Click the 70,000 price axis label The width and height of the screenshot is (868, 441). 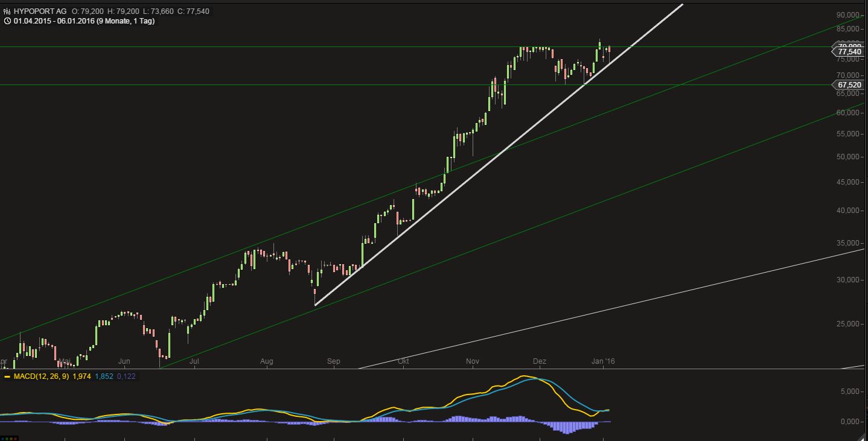tap(849, 75)
